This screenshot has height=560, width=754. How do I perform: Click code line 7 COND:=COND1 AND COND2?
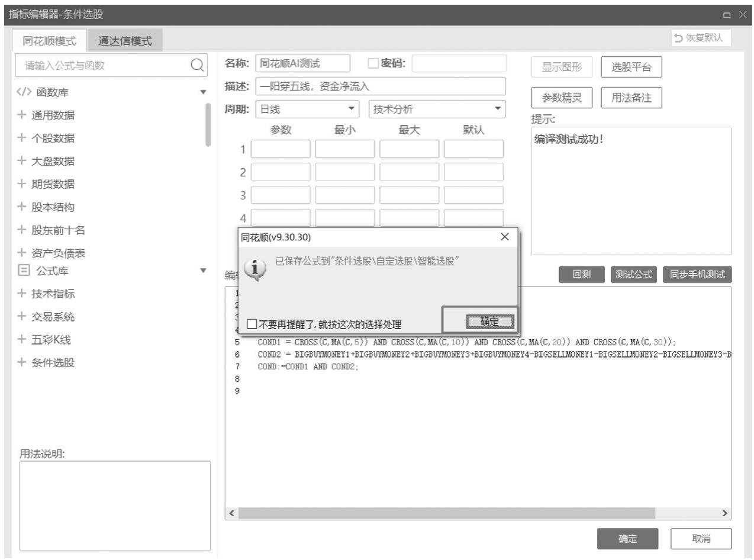[308, 366]
